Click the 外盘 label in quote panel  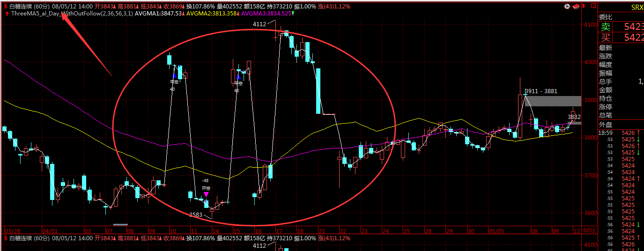click(606, 125)
